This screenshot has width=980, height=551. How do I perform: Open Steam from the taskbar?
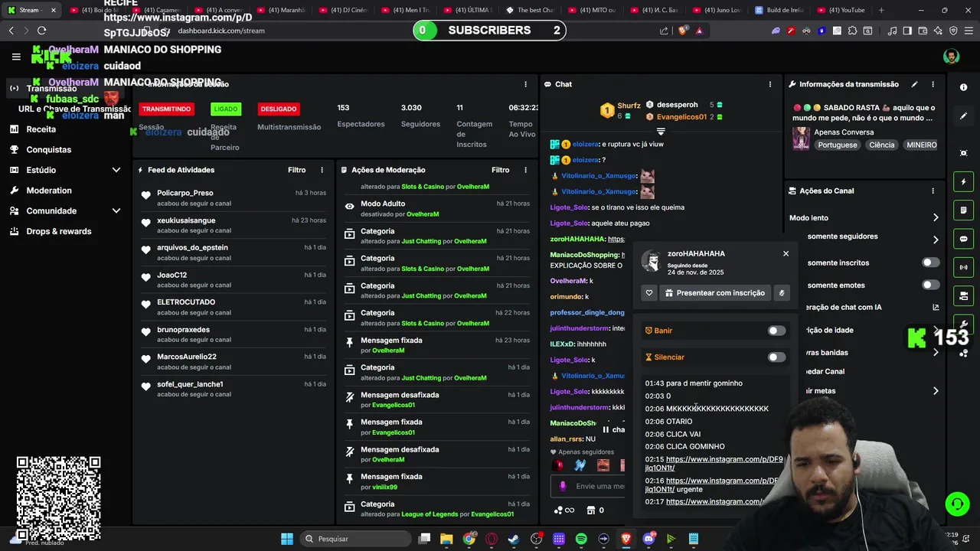point(514,539)
